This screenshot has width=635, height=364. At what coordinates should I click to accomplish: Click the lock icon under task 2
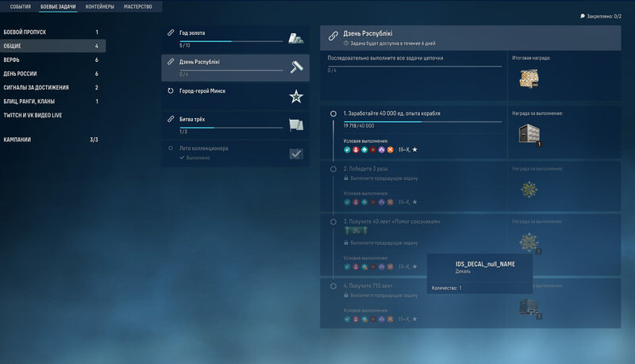(x=346, y=178)
